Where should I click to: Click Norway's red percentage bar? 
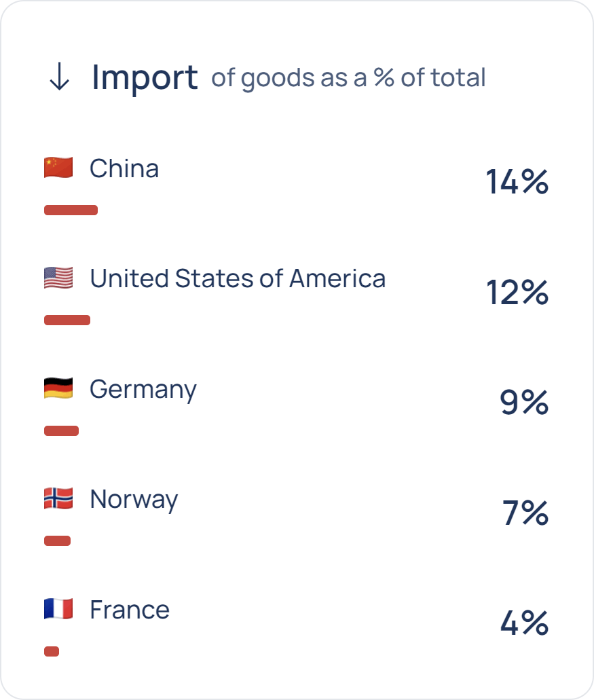[57, 541]
